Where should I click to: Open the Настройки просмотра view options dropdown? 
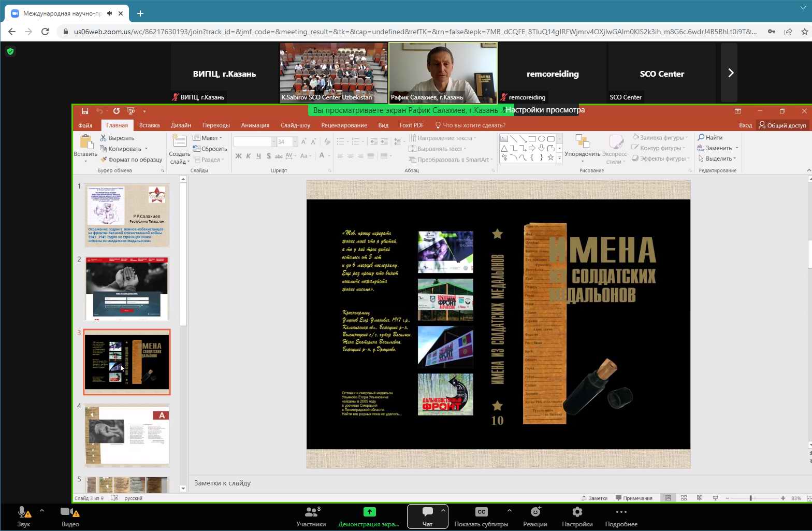[x=545, y=110]
